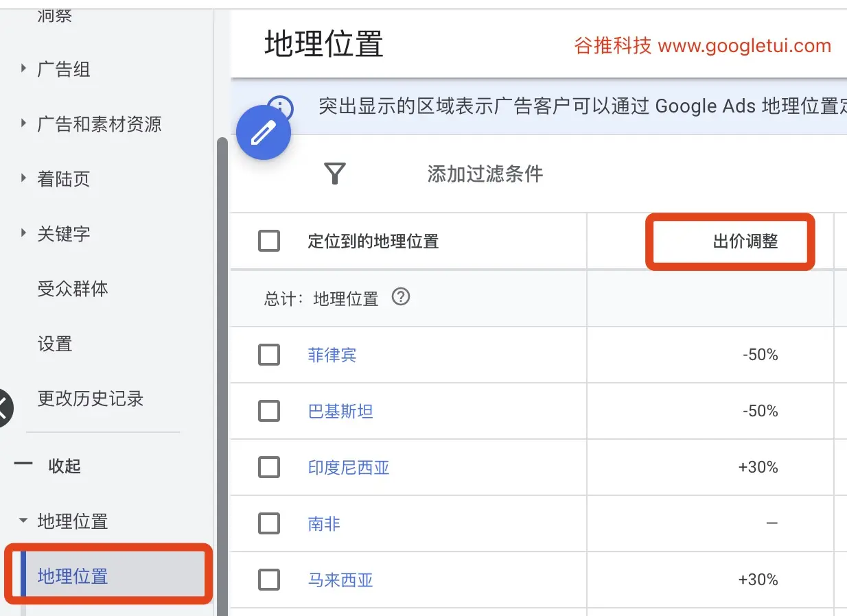Image resolution: width=847 pixels, height=616 pixels.
Task: Click the dark circular X close icon
Action: (3, 407)
